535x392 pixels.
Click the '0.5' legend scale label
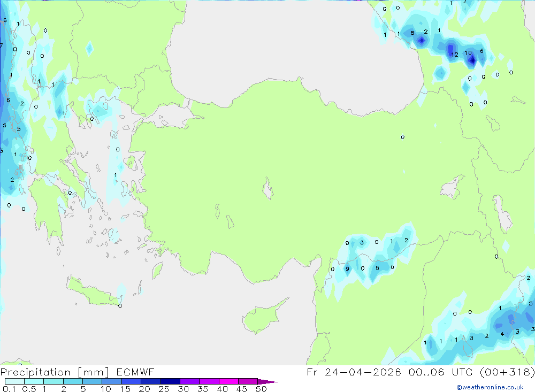coord(29,389)
